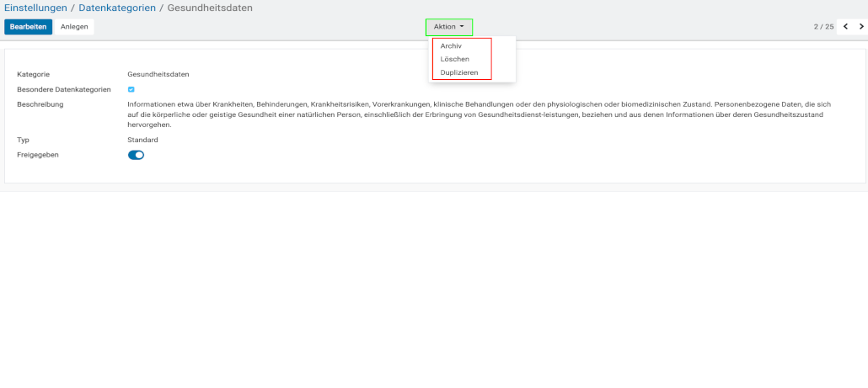The width and height of the screenshot is (868, 388).
Task: Switch off the Freigegeben toggle
Action: pyautogui.click(x=136, y=155)
